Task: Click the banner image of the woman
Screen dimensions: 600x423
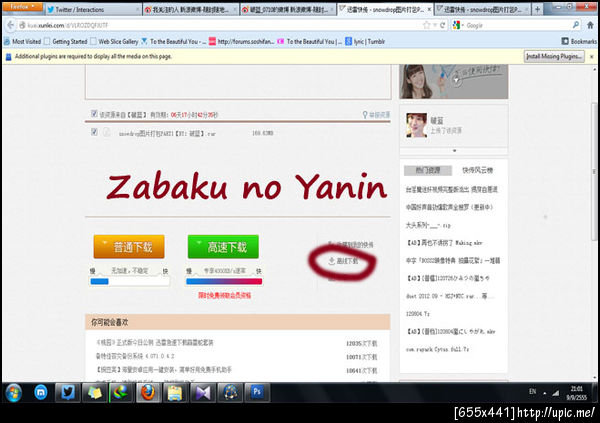Action: (x=453, y=82)
